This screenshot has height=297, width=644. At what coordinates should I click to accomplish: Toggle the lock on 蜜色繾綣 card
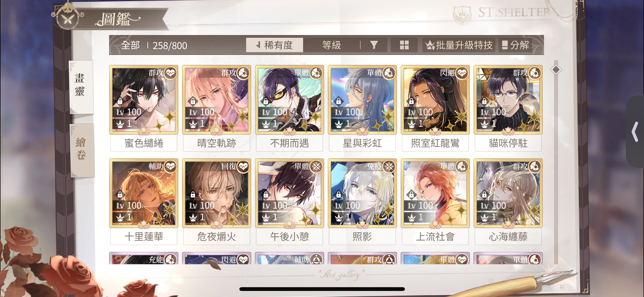[120, 101]
